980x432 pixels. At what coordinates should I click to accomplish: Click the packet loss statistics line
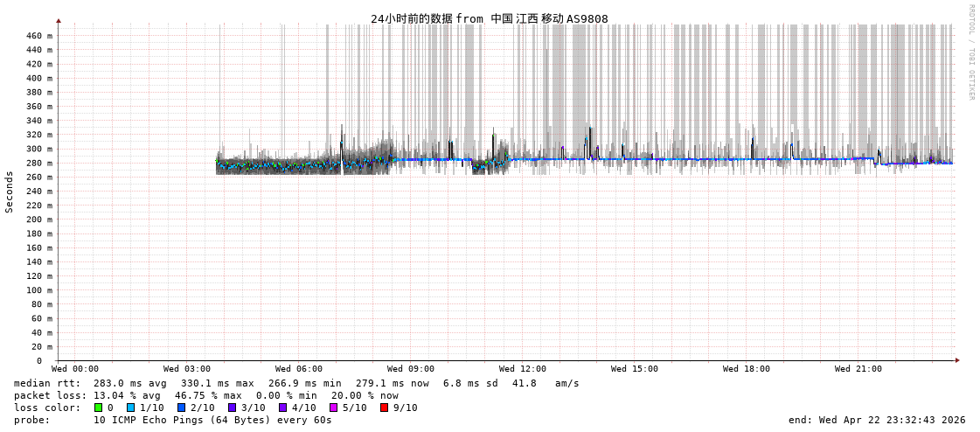(206, 395)
